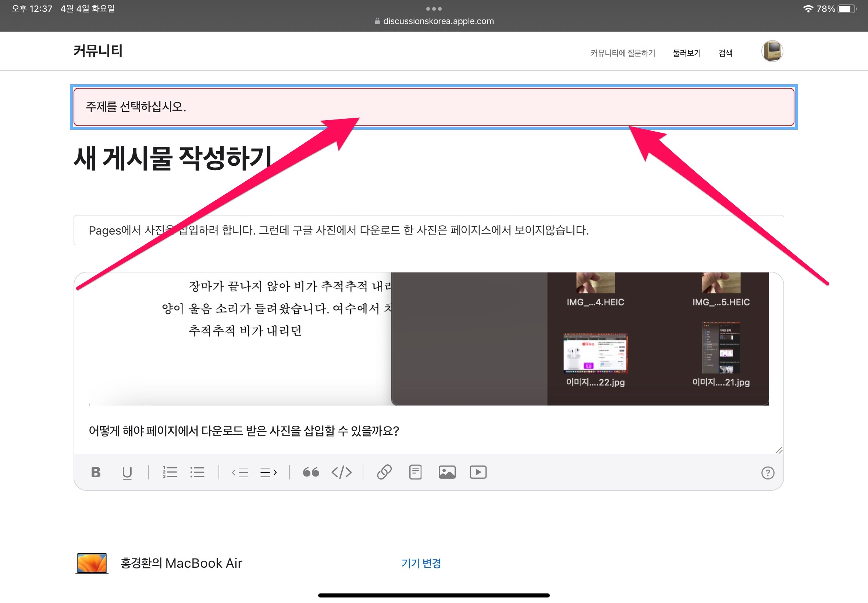Click 커뮤니티에 질문하기 link
Viewport: 868px width, 603px height.
[622, 53]
